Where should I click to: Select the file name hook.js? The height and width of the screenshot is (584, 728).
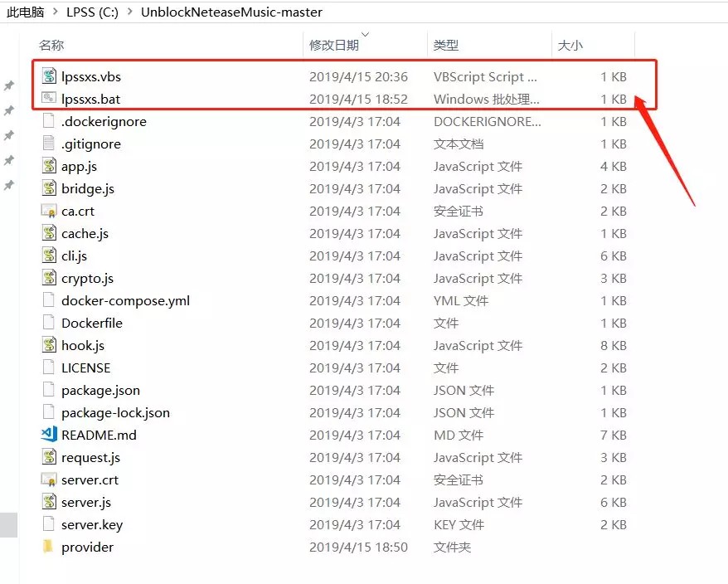[83, 346]
